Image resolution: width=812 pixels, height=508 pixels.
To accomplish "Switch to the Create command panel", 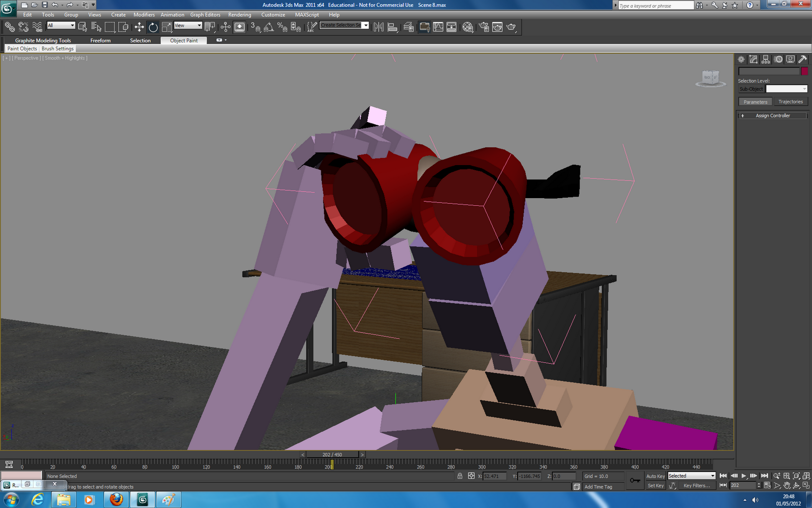I will tap(741, 59).
